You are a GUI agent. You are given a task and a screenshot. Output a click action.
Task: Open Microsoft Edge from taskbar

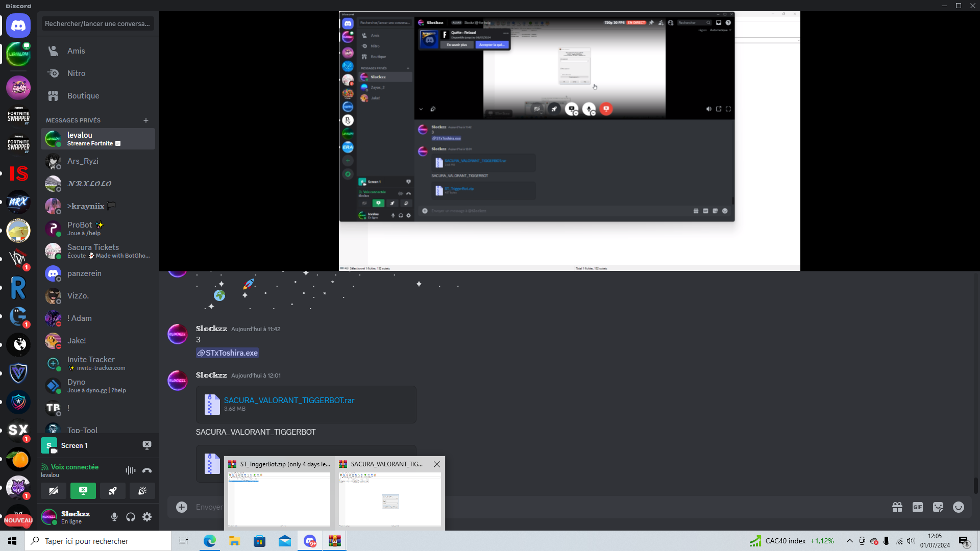209,541
